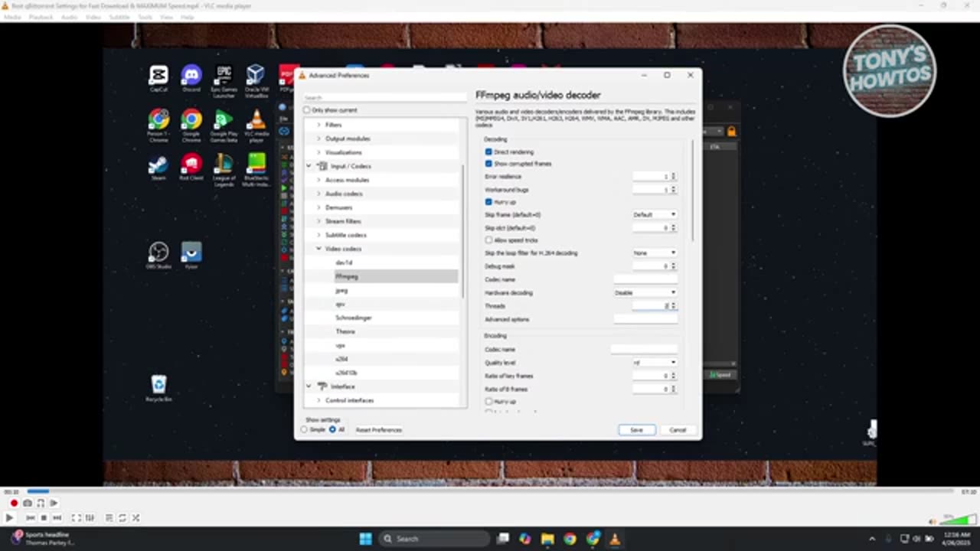Uncheck Direct rendering checkbox
980x551 pixels.
[x=488, y=152]
